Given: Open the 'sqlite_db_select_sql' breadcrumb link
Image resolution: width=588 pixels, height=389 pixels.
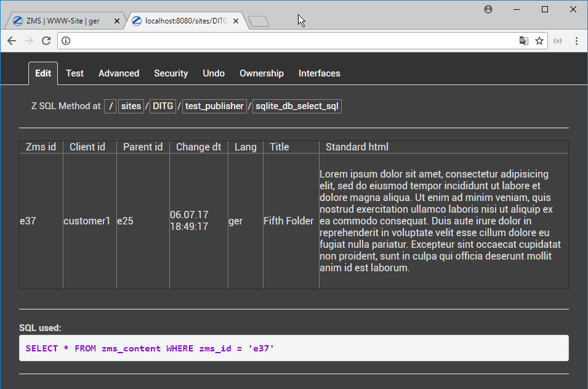Looking at the screenshot, I should coord(297,106).
